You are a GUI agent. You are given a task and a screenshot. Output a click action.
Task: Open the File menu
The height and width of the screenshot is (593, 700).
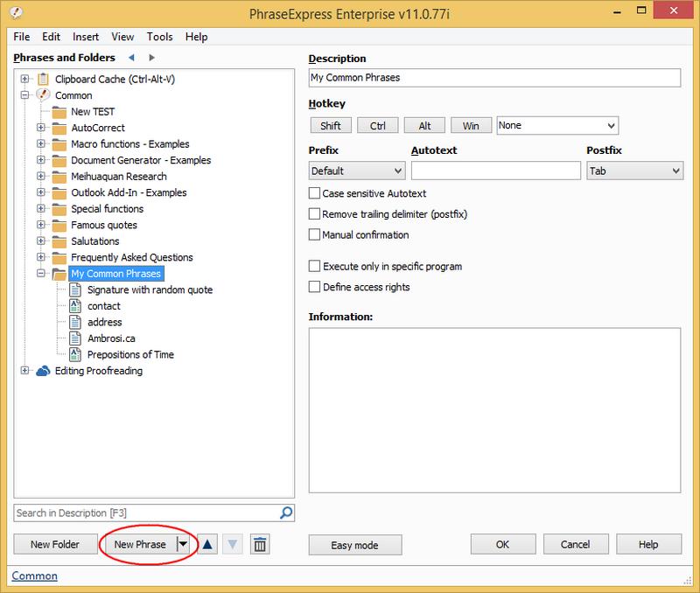tap(21, 37)
